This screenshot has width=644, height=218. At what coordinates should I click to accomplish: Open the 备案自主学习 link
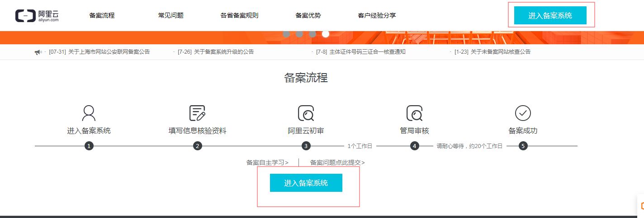tap(267, 162)
